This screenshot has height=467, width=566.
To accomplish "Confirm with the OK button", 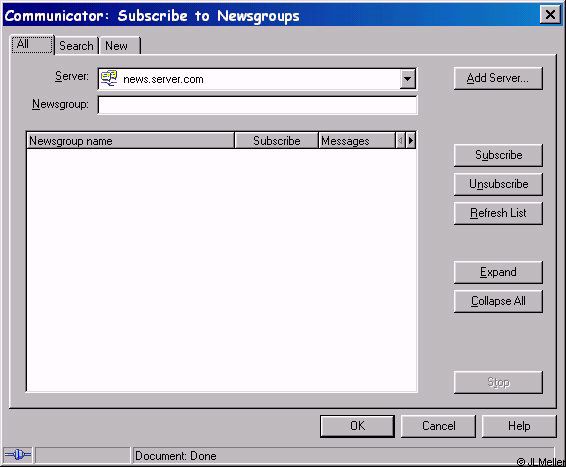I will pyautogui.click(x=357, y=426).
